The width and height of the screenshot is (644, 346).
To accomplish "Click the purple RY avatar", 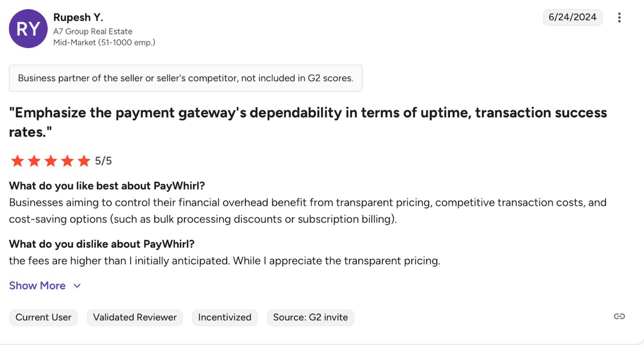I will coord(28,29).
